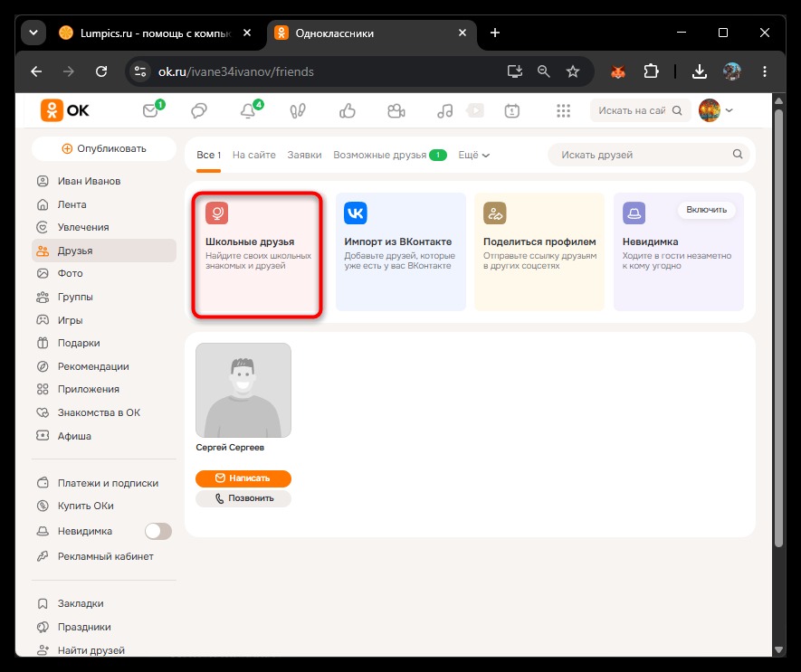
Task: Expand the profile menu chevron in header
Action: click(x=729, y=110)
